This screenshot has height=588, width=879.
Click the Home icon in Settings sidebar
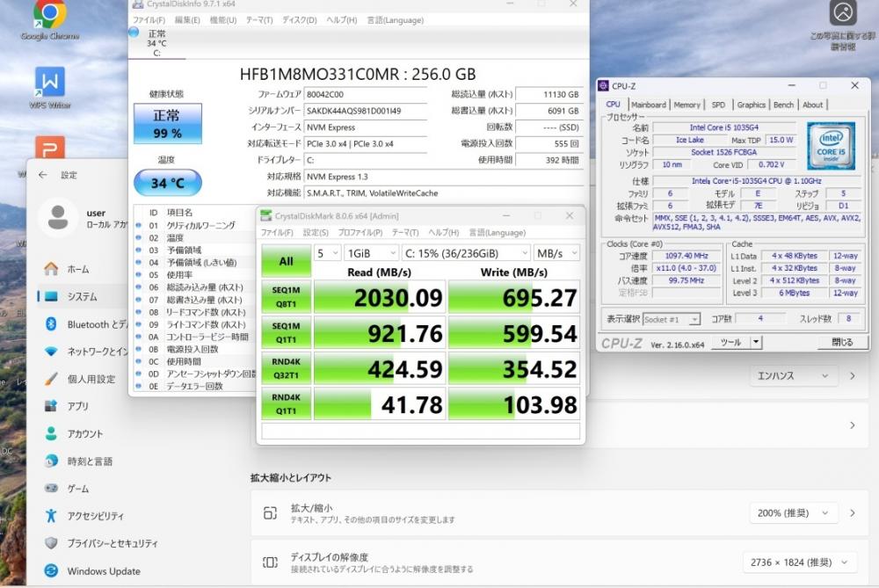(x=51, y=269)
